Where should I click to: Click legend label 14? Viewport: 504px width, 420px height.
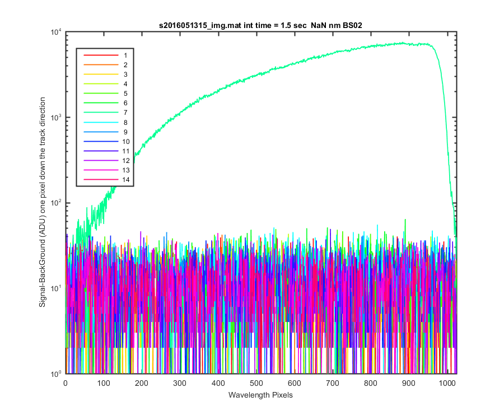[x=126, y=180]
